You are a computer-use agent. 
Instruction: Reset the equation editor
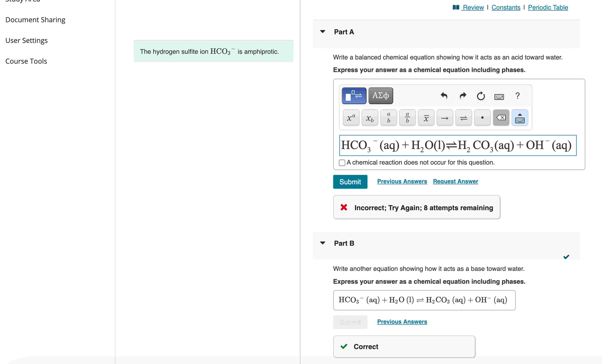tap(481, 96)
